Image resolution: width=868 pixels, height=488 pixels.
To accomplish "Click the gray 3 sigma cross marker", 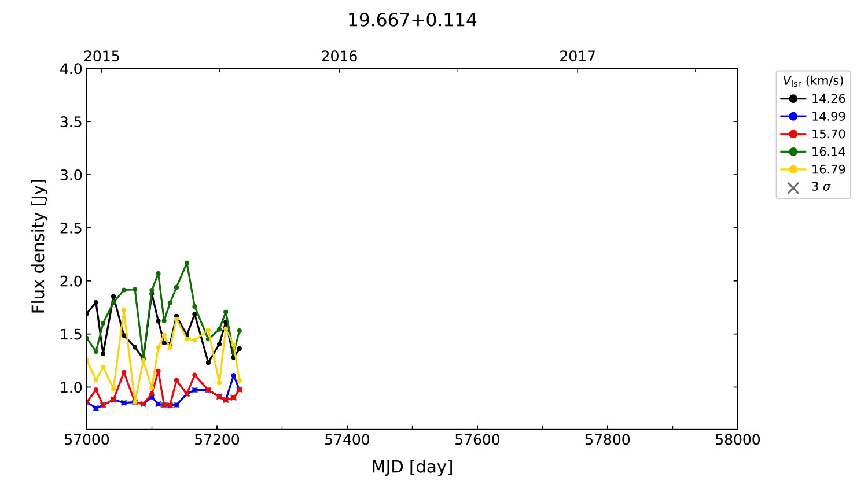I will coord(793,187).
